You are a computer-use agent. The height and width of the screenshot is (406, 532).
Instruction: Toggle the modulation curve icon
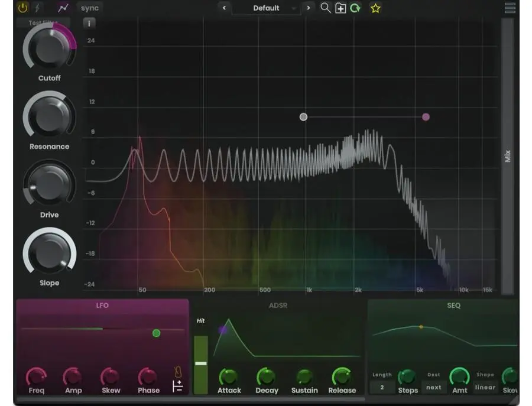click(x=63, y=8)
